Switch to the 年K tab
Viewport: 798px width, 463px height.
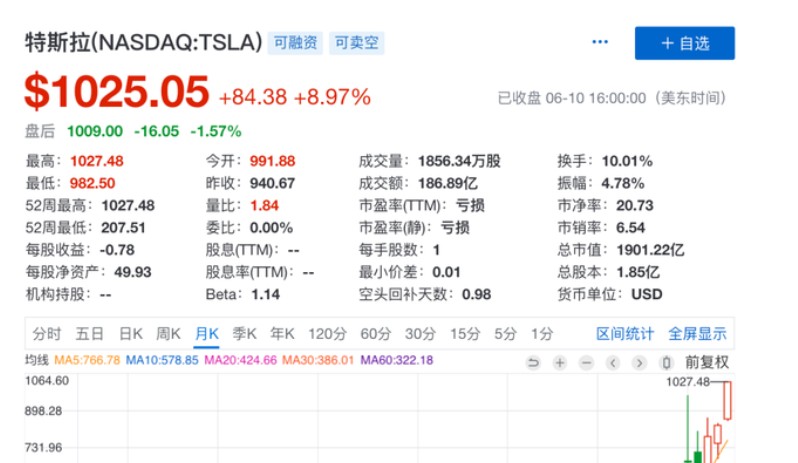point(282,334)
